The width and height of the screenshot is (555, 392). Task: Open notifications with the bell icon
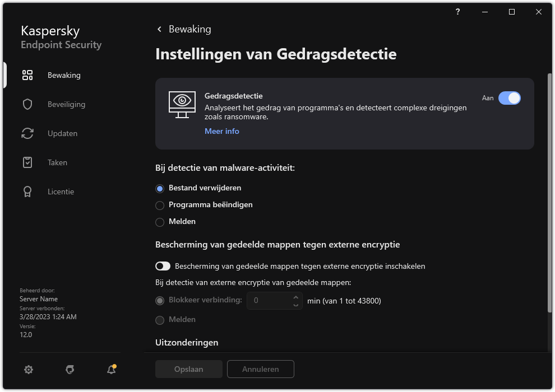111,369
